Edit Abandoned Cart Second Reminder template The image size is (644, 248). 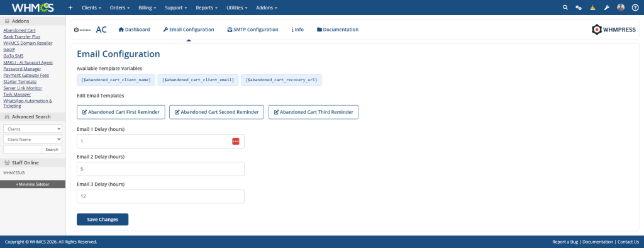[x=216, y=112]
